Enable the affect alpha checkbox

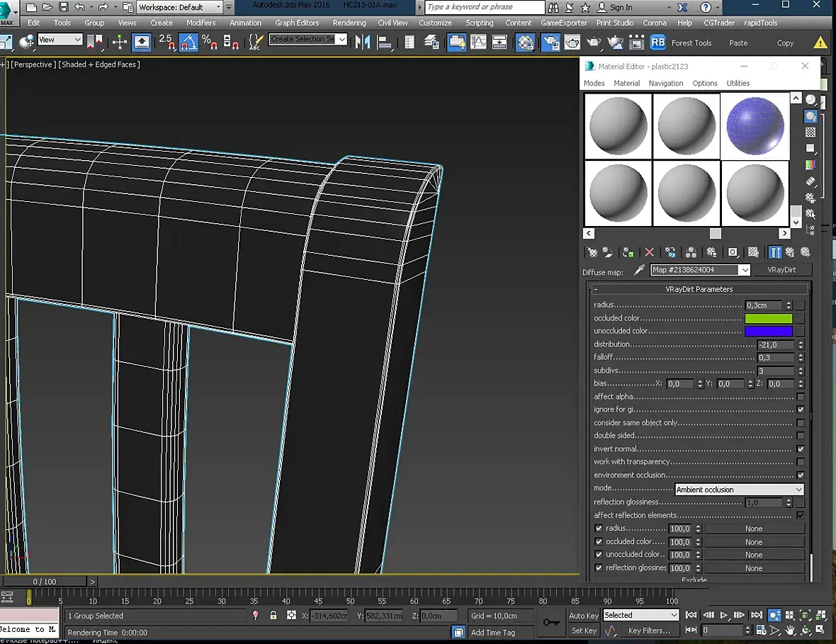tap(801, 397)
